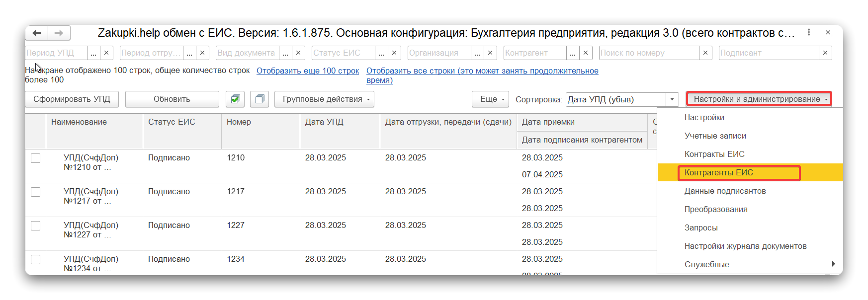The height and width of the screenshot is (300, 868).
Task: Click Подписано status in row 1227
Action: click(169, 225)
